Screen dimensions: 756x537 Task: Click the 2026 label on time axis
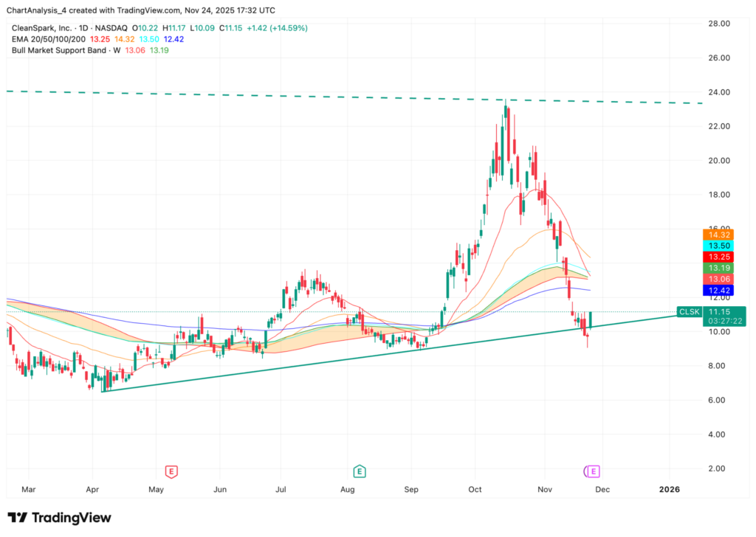(x=670, y=489)
